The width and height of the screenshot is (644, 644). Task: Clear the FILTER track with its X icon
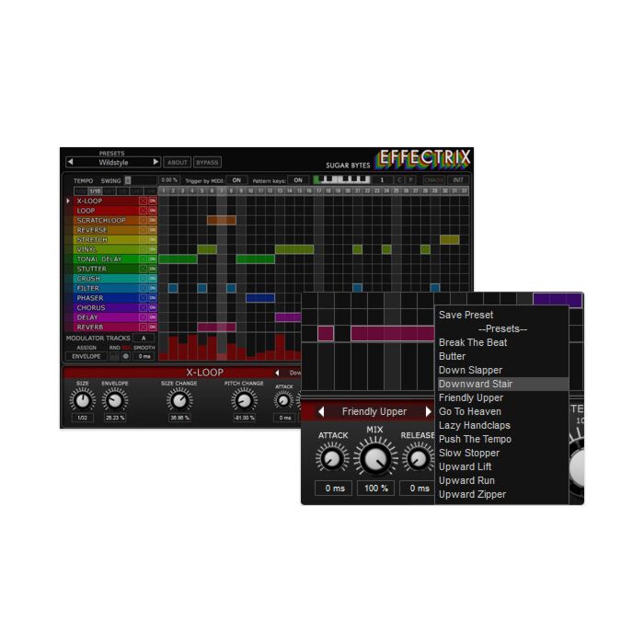pyautogui.click(x=143, y=288)
